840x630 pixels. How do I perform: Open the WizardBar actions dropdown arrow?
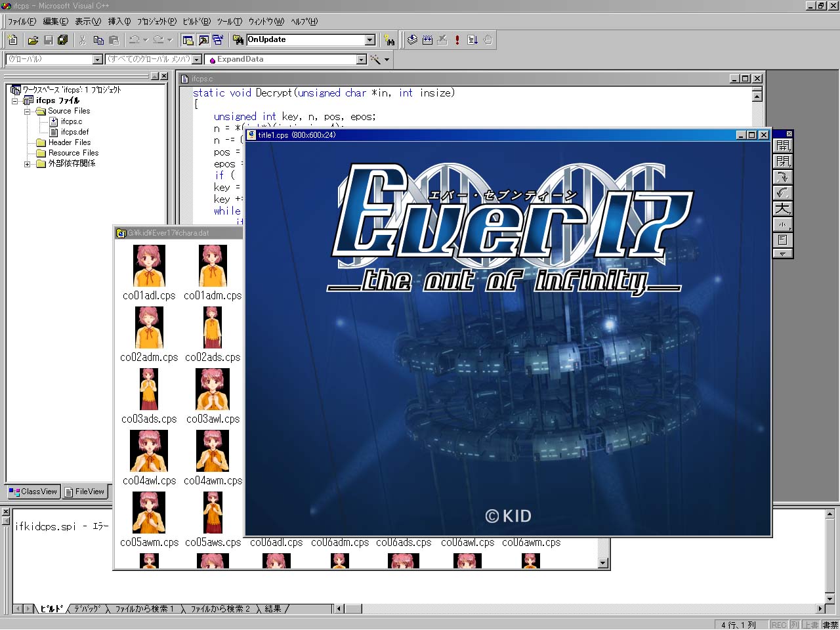click(x=387, y=60)
